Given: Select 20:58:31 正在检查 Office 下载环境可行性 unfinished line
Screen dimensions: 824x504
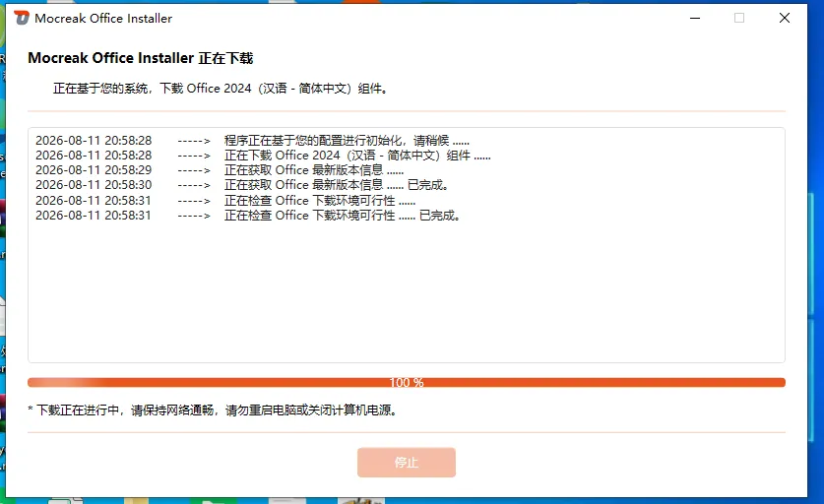Looking at the screenshot, I should [225, 200].
